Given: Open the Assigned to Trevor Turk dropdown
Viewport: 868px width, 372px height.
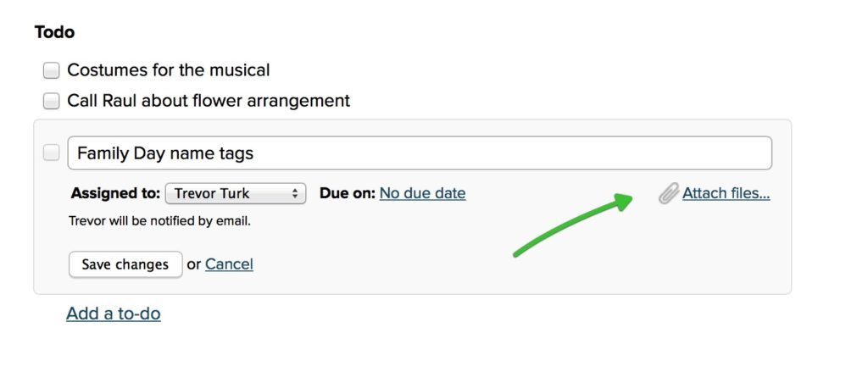Looking at the screenshot, I should pyautogui.click(x=236, y=193).
